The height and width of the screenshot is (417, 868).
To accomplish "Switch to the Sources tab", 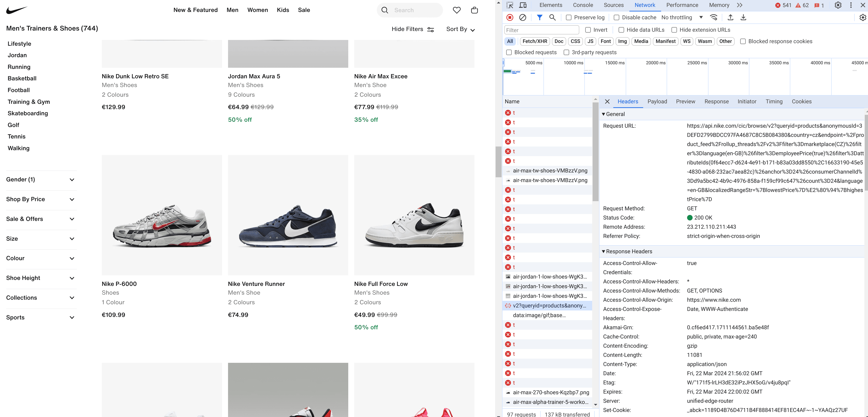I will pos(614,5).
